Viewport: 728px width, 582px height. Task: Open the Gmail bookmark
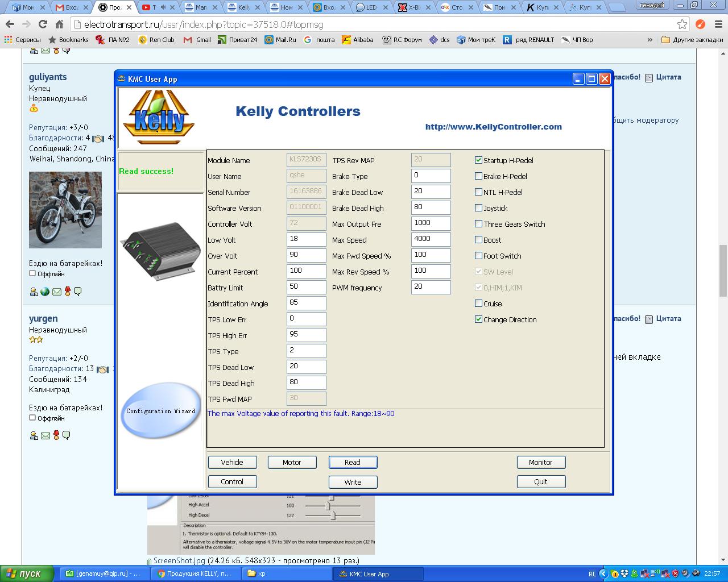[x=197, y=40]
